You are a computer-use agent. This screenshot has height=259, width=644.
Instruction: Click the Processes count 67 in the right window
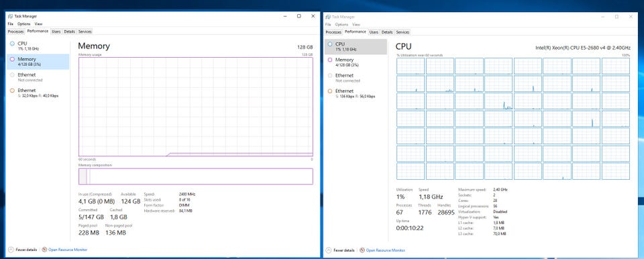400,213
